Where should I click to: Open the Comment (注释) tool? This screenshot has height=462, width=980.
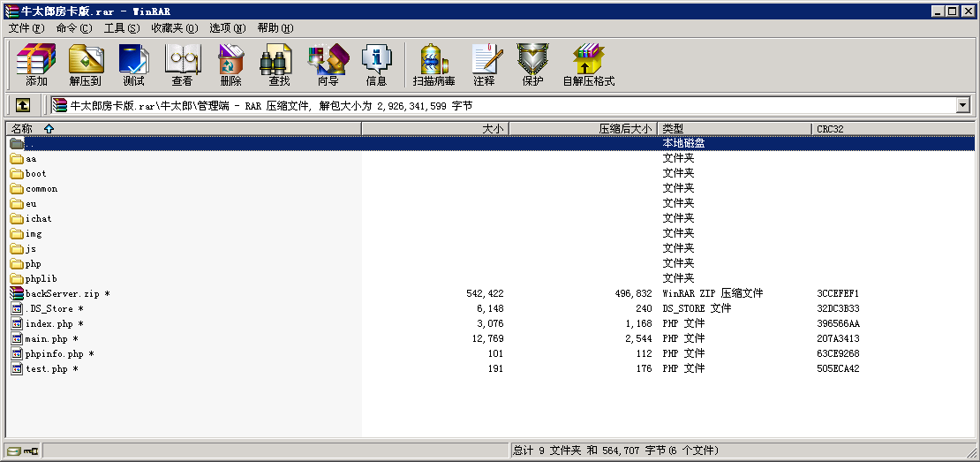(x=484, y=65)
